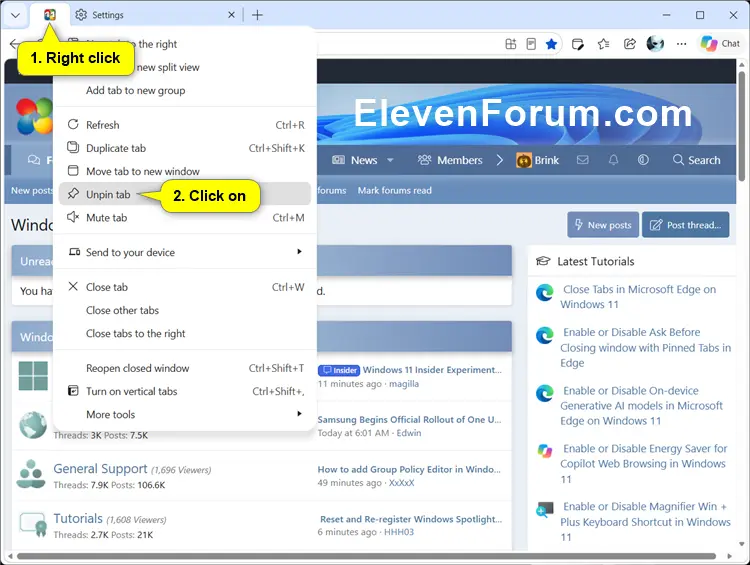Open the alerts bell icon

[613, 160]
